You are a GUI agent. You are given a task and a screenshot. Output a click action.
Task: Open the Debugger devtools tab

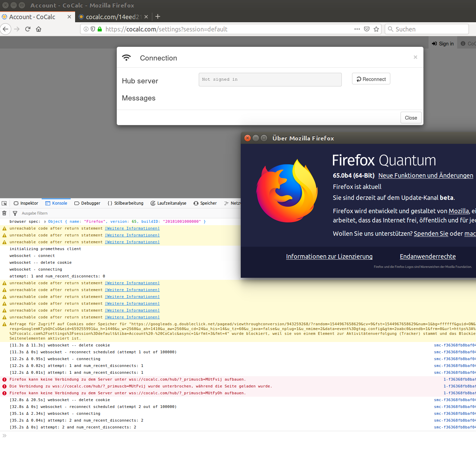[x=87, y=203]
